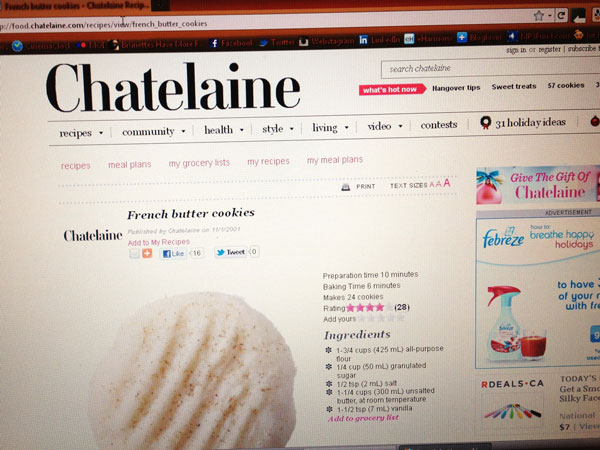
Task: Click the printer icon next to PRINT
Action: coord(346,187)
